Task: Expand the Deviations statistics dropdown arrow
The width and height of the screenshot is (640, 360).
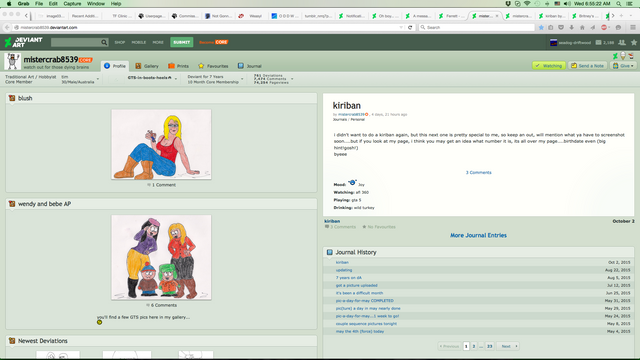Action: coord(292,79)
